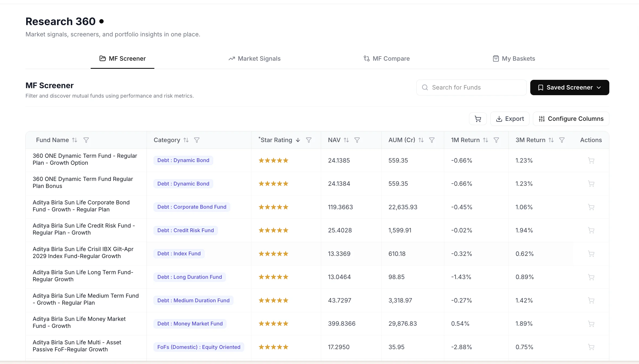Select the Debt : Long Duration Fund tag
Viewport: 639px width, 364px height.
click(190, 277)
